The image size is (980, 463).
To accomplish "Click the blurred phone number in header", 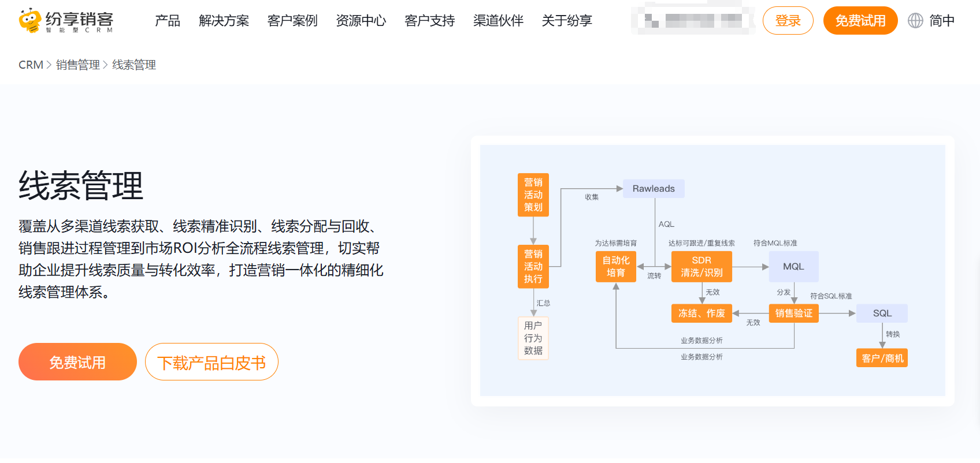I will [x=693, y=21].
